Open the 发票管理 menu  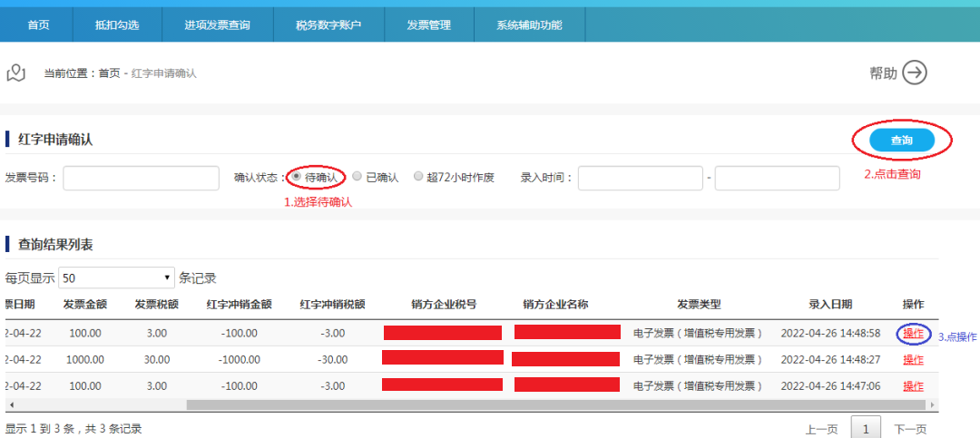tap(428, 24)
